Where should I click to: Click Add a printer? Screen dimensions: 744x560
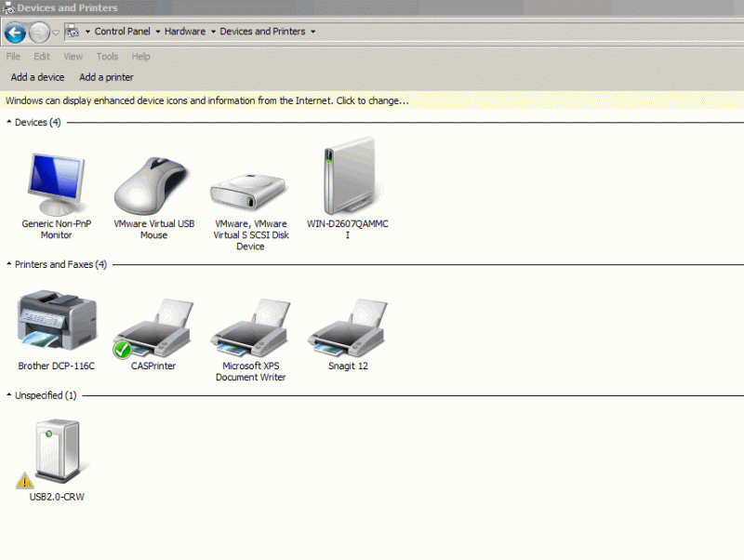(105, 77)
